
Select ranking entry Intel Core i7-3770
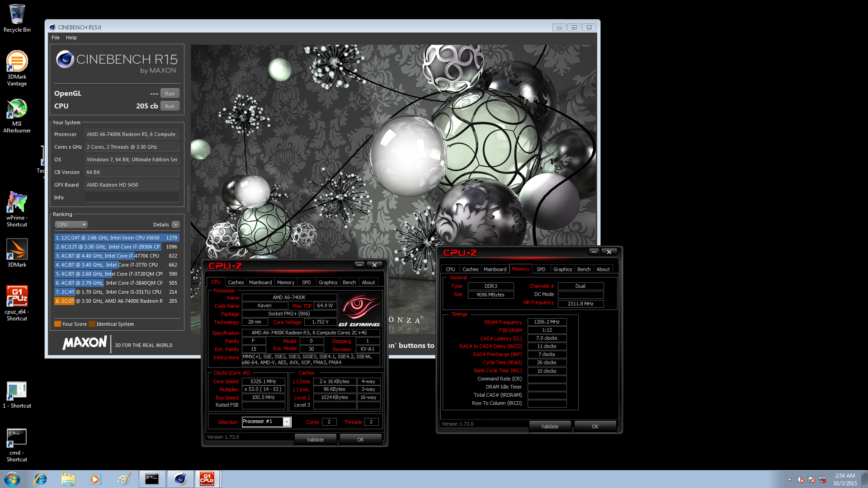tap(117, 265)
